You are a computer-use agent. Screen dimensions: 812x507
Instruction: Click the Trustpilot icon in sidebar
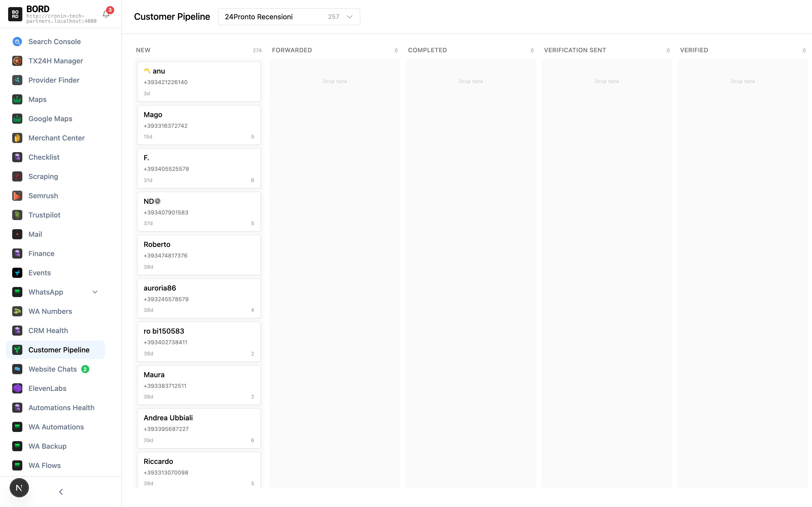(x=17, y=215)
